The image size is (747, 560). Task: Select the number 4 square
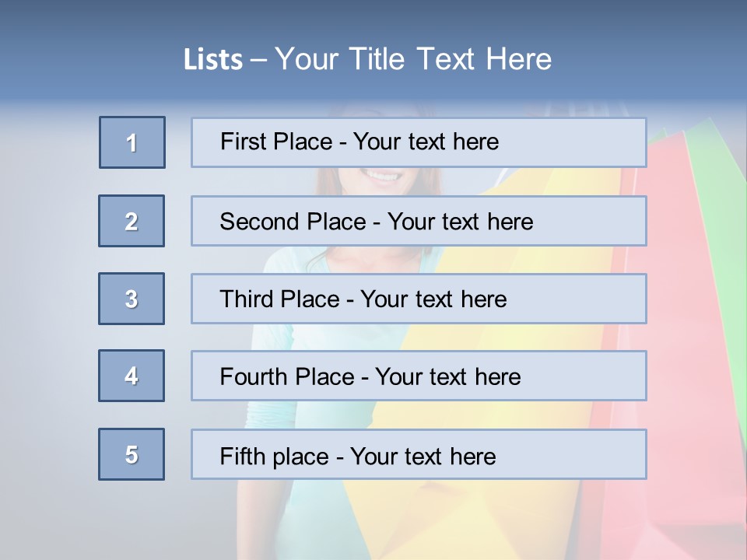[x=132, y=376]
